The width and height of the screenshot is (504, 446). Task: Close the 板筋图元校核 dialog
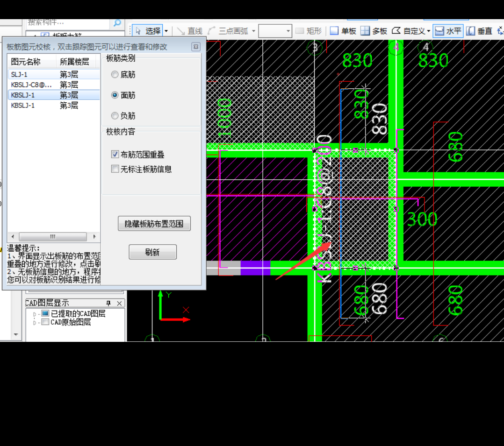pos(196,47)
